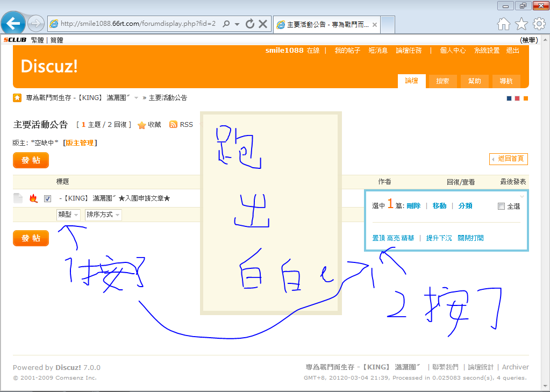This screenshot has width=550, height=392.
Task: Open favorites star icon in browser
Action: click(521, 24)
